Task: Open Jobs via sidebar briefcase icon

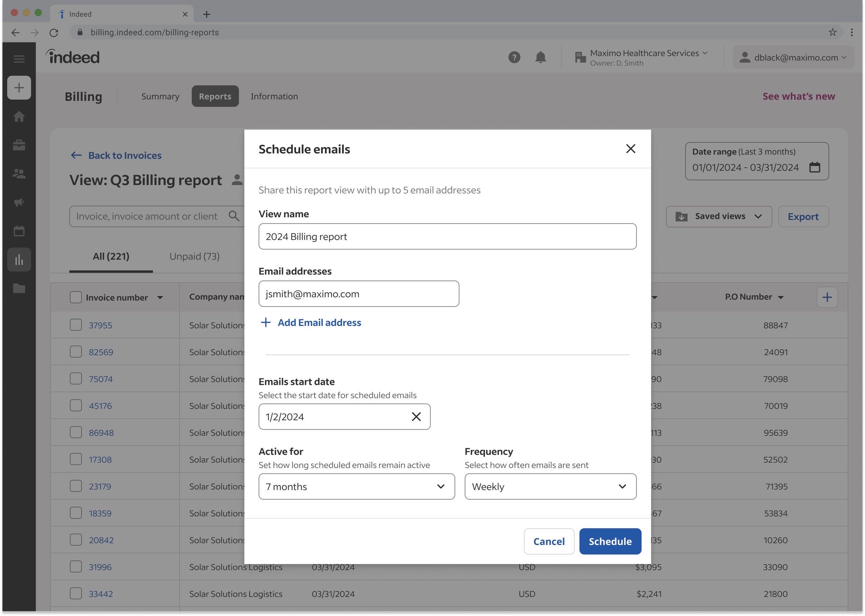Action: coord(19,145)
